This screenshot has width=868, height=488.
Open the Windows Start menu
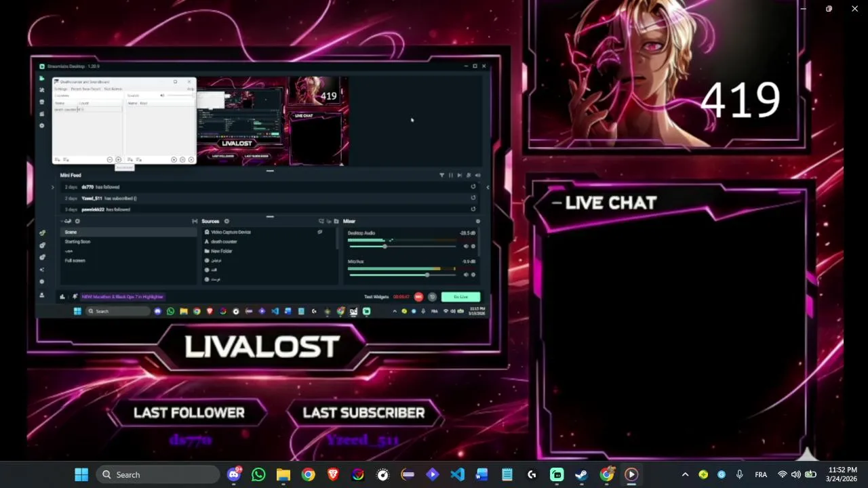tap(81, 474)
